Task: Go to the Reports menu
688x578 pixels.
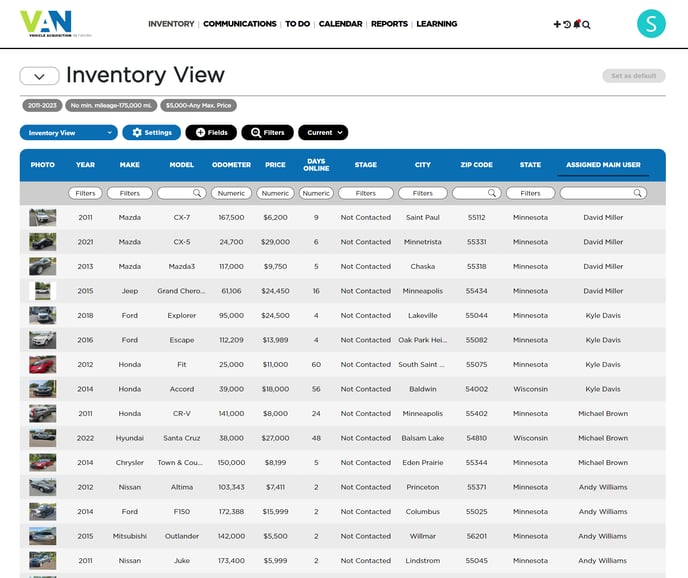Action: pyautogui.click(x=389, y=24)
